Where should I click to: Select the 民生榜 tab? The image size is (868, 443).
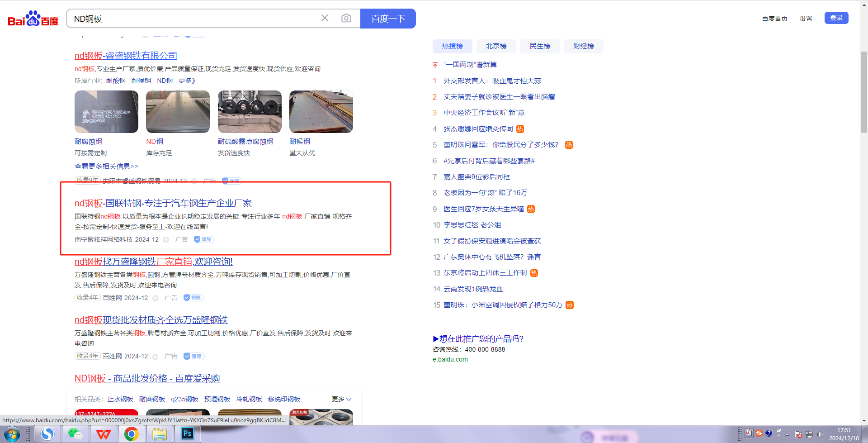pos(540,46)
